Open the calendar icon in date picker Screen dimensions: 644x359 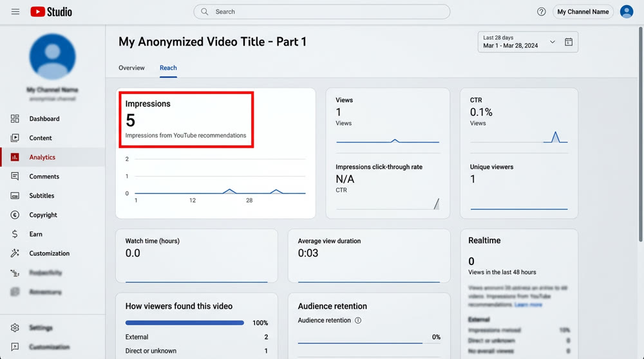coord(569,42)
